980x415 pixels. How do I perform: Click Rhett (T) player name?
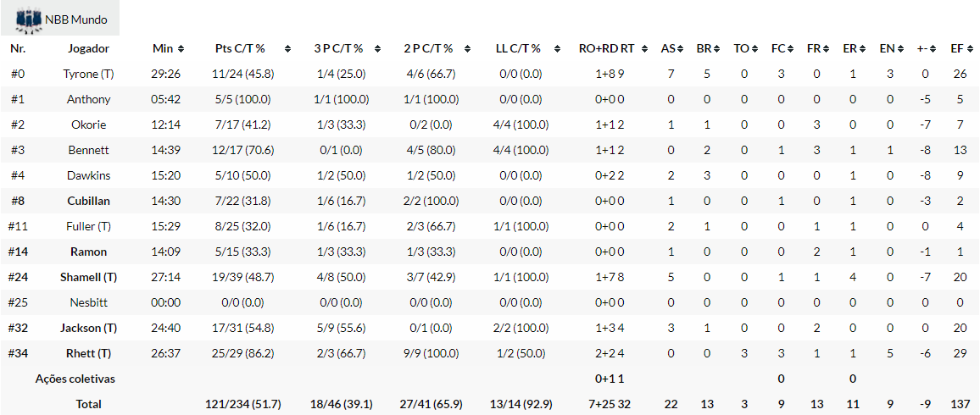88,354
